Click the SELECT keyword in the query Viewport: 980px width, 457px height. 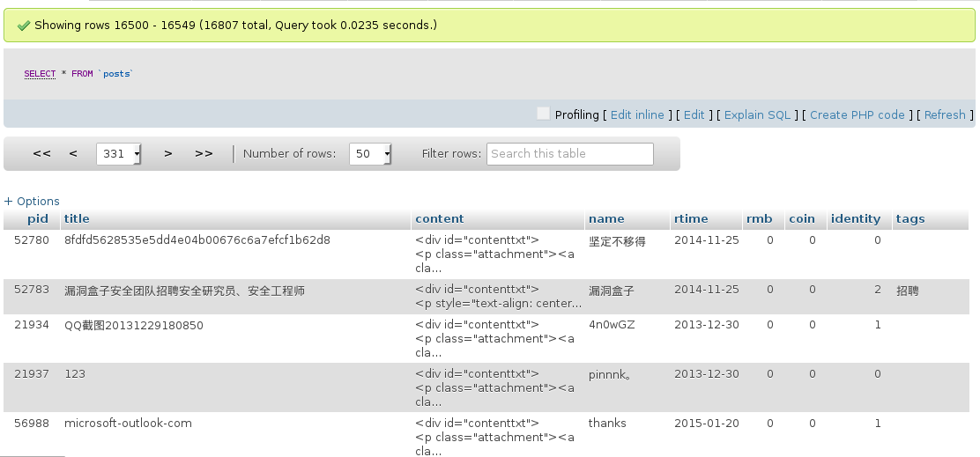(x=40, y=74)
